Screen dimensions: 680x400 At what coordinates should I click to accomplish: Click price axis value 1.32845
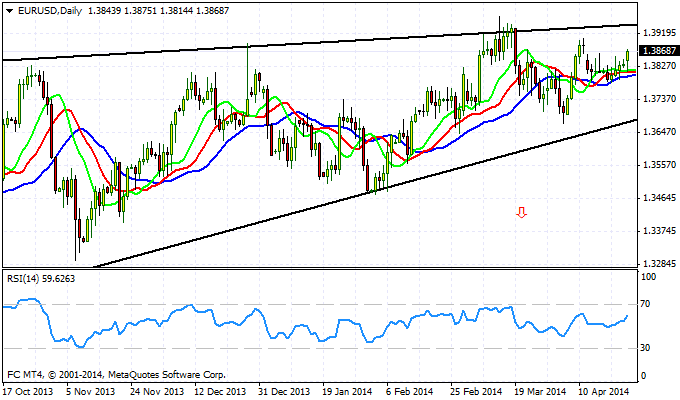click(659, 263)
